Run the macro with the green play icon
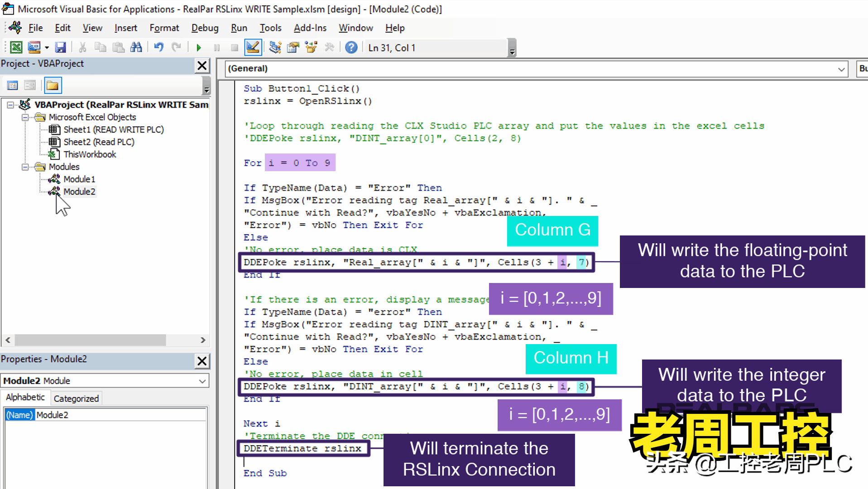This screenshot has width=868, height=489. 198,48
